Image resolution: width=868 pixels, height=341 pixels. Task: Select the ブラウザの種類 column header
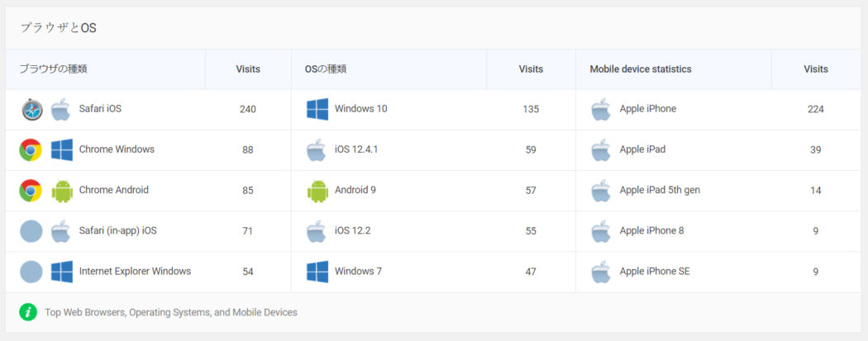point(53,69)
